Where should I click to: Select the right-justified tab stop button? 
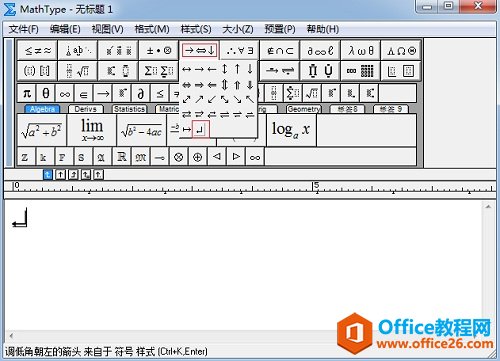[73, 174]
